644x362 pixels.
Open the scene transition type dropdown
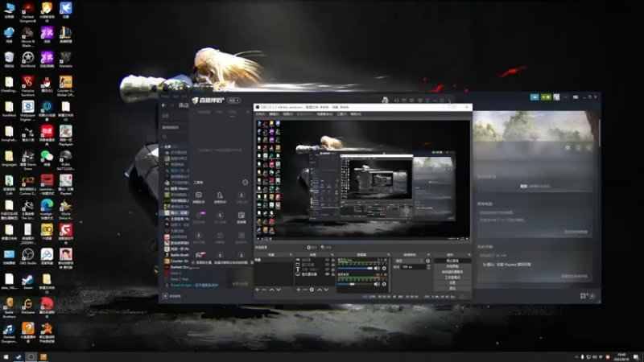point(409,261)
